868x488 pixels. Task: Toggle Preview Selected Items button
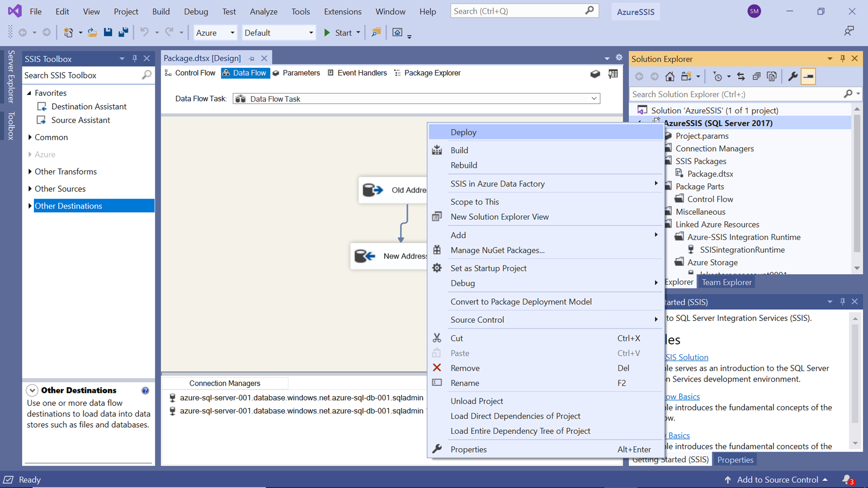click(x=809, y=77)
